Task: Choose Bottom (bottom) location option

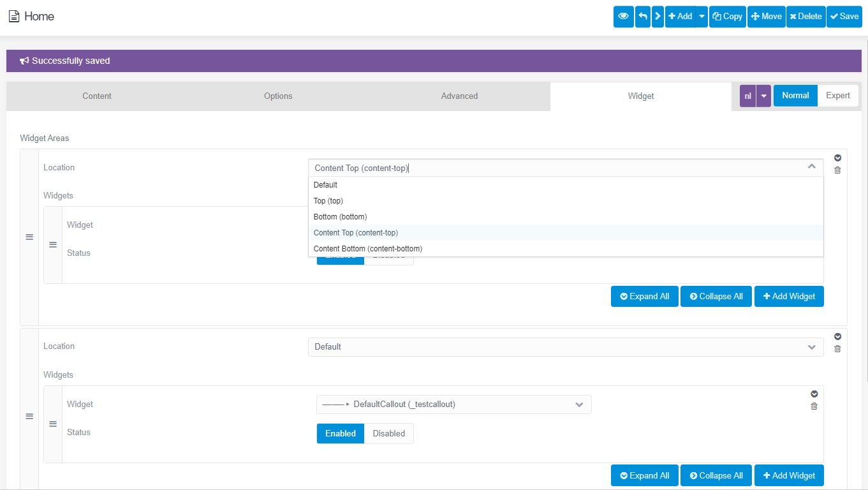Action: [566, 217]
